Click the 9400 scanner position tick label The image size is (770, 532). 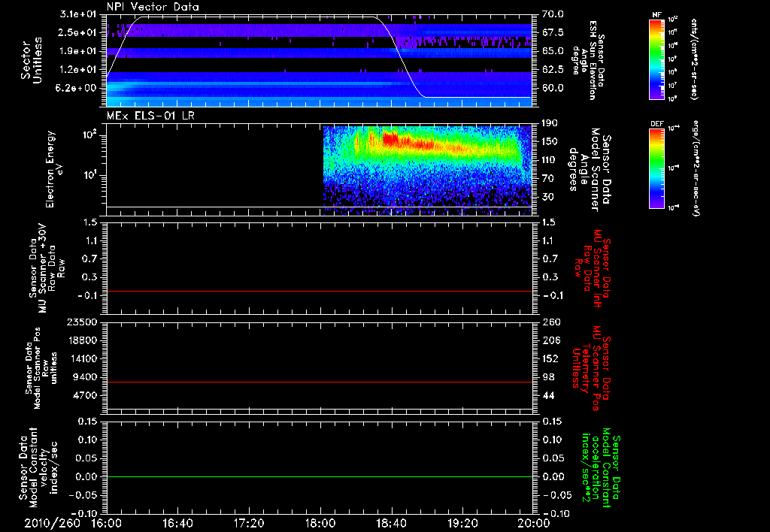point(86,377)
